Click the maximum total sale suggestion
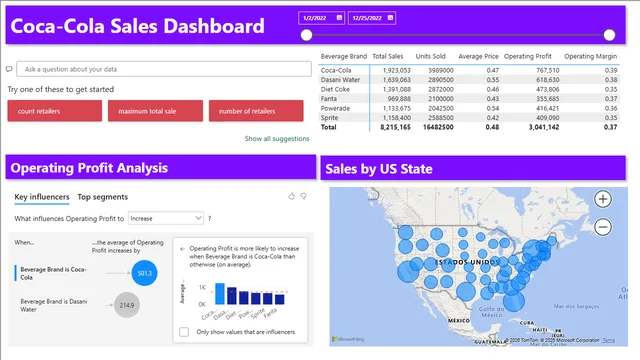Viewport: 640px width, 360px height. click(x=156, y=111)
